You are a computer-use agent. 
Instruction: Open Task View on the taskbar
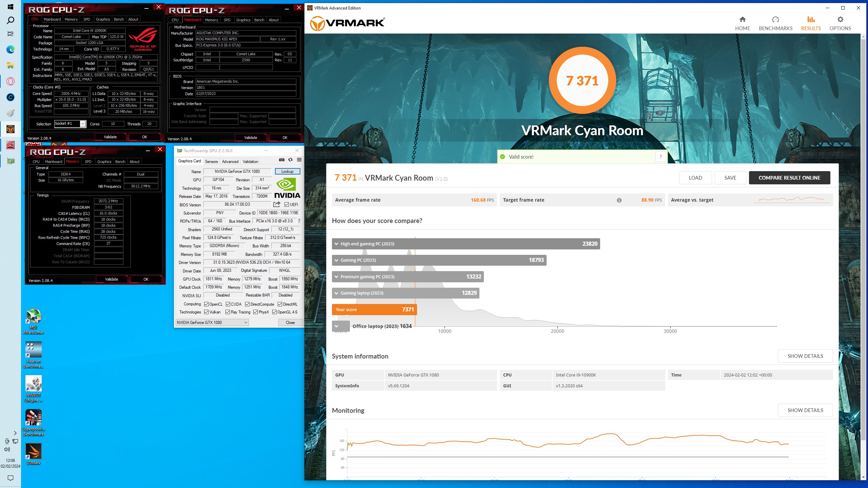click(11, 34)
